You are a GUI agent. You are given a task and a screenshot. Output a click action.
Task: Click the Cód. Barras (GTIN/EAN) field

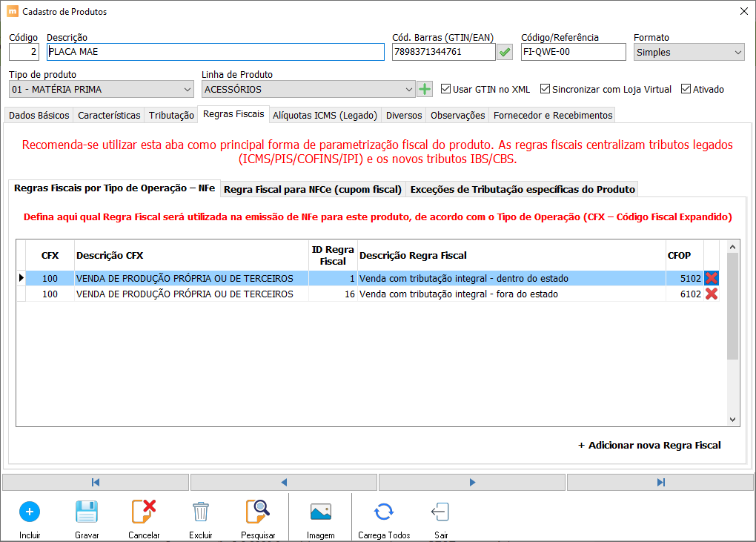click(x=443, y=52)
